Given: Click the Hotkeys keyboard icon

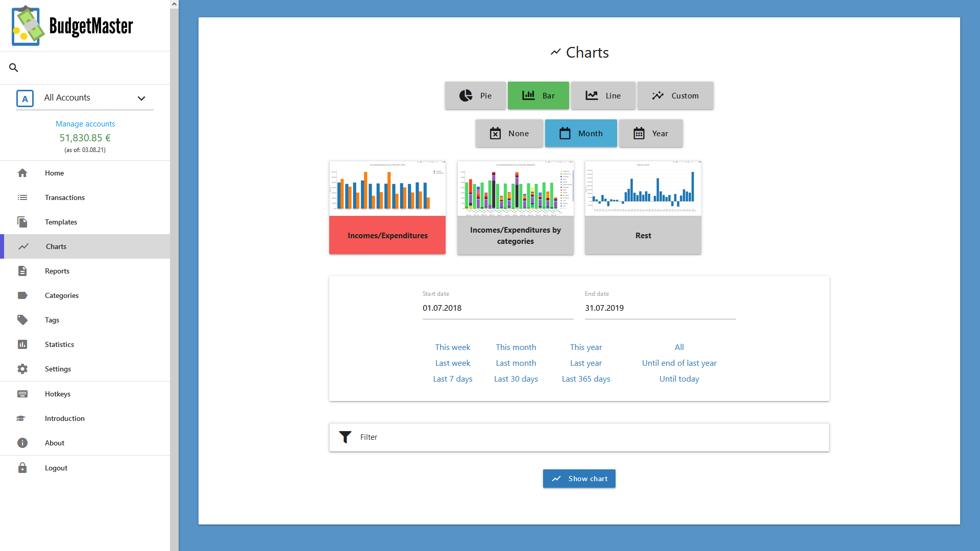Looking at the screenshot, I should tap(22, 394).
